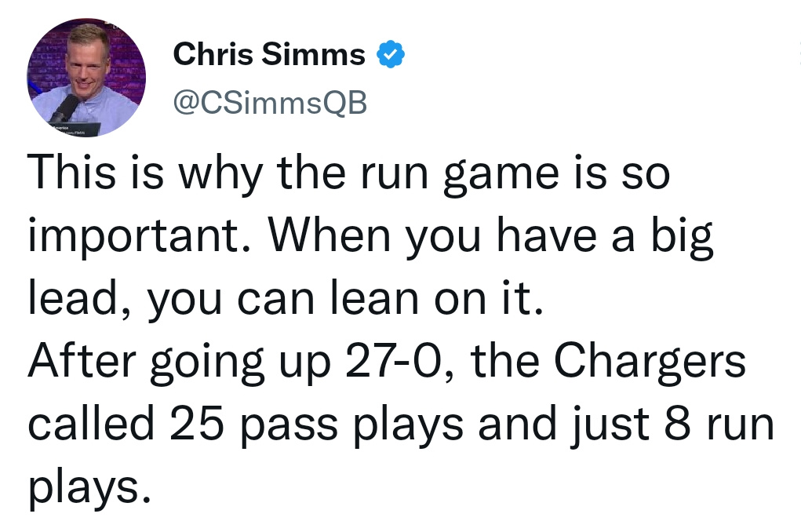The height and width of the screenshot is (532, 801).
Task: Click the number "8" before run
Action: coord(677,424)
